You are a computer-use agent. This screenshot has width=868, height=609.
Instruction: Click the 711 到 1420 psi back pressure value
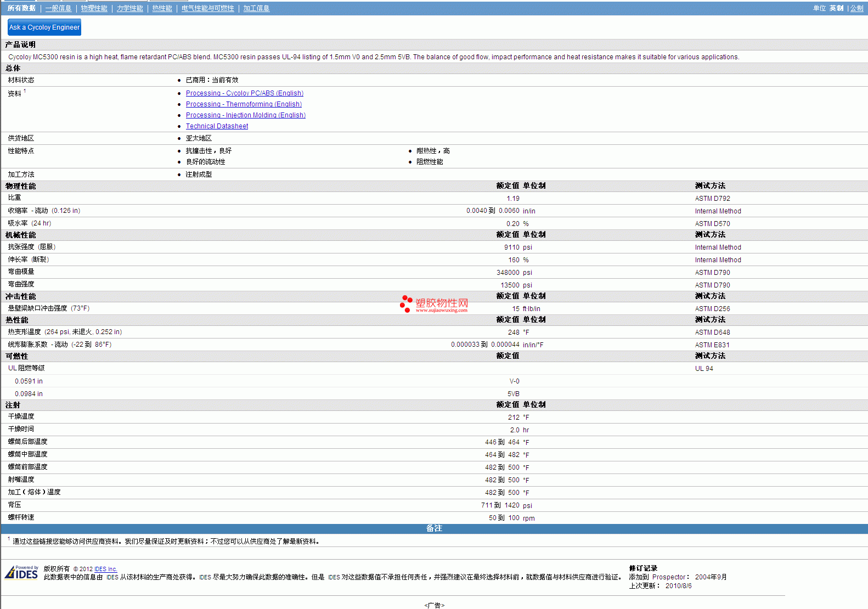506,505
